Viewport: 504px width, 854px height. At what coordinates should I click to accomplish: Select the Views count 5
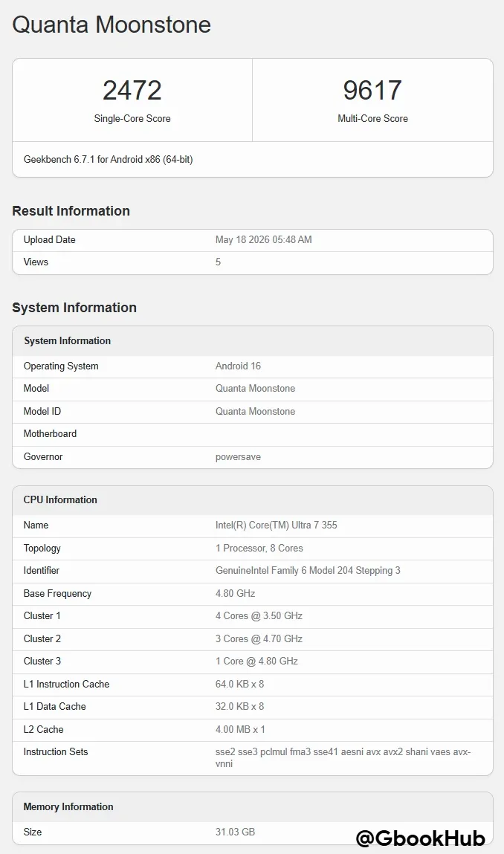tap(218, 262)
